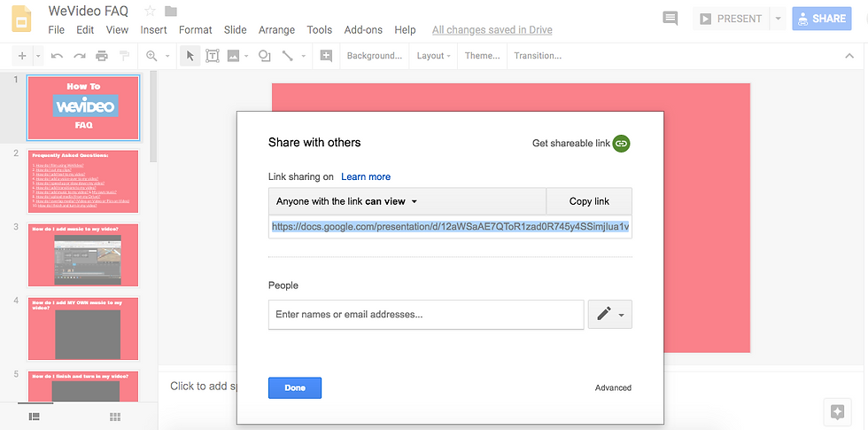The height and width of the screenshot is (430, 868).
Task: Click the Zoom magnifier tool
Action: (151, 55)
